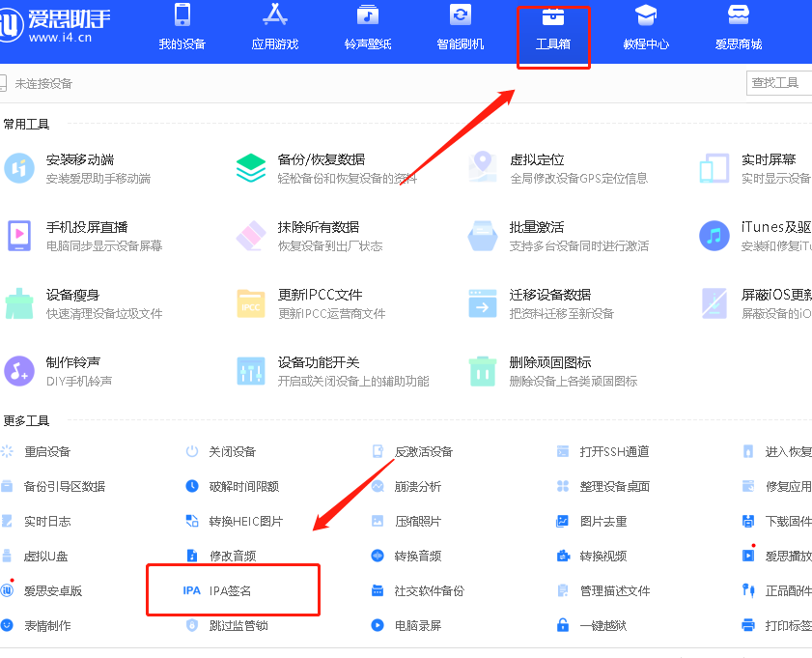Open 表情制作 tool

[37, 625]
